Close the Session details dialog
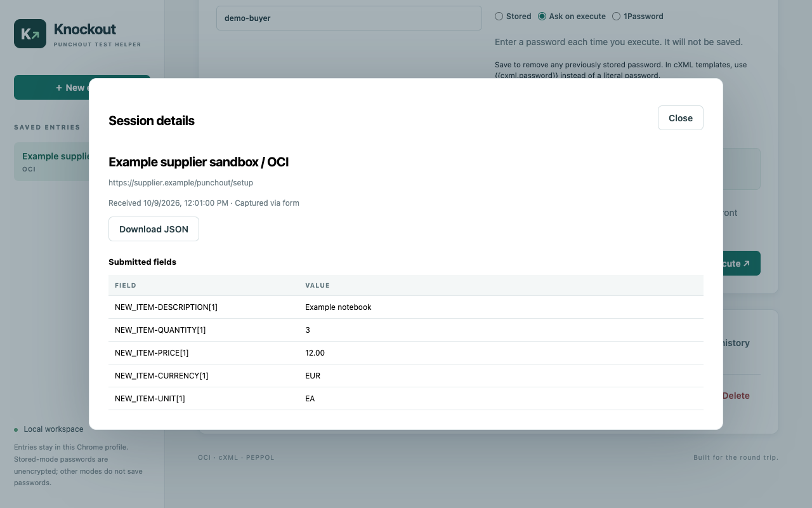812x508 pixels. pos(681,118)
